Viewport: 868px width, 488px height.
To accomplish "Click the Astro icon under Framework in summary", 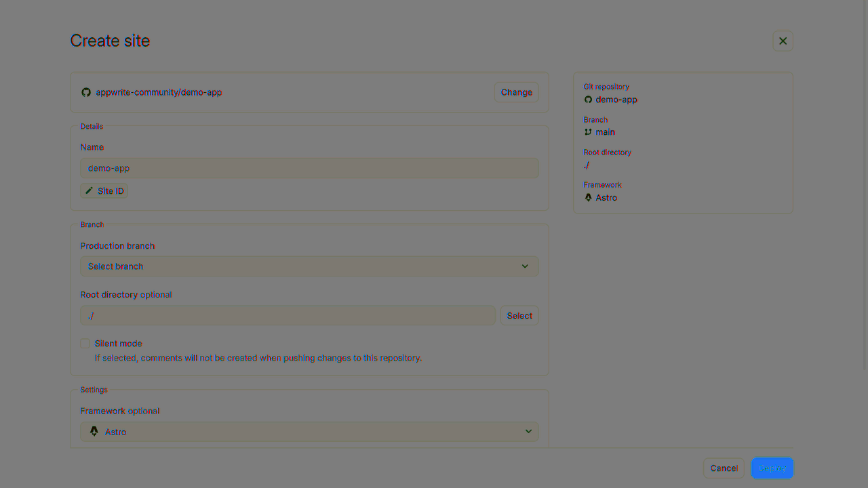I will click(587, 197).
